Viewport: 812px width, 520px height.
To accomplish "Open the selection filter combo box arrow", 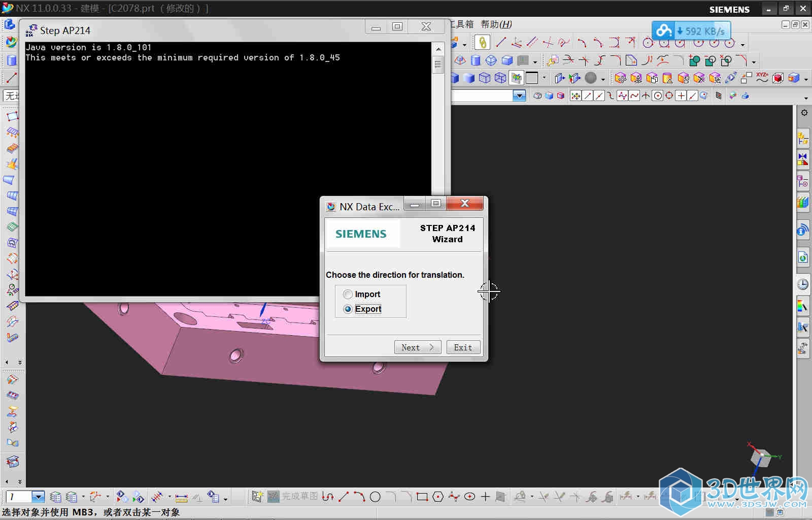I will [519, 95].
